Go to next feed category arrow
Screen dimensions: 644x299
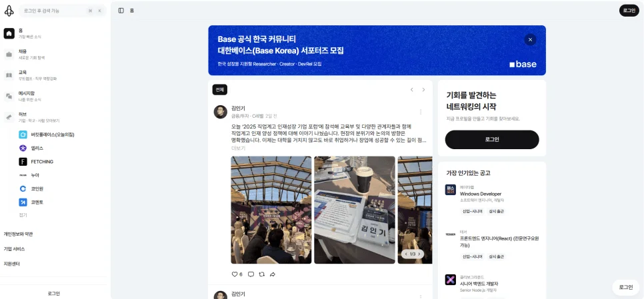click(423, 90)
